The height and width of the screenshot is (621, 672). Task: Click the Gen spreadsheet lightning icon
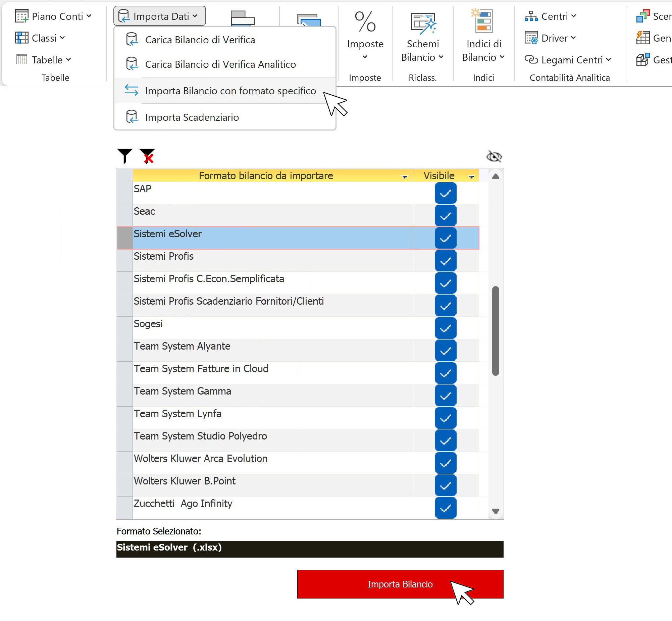(643, 38)
